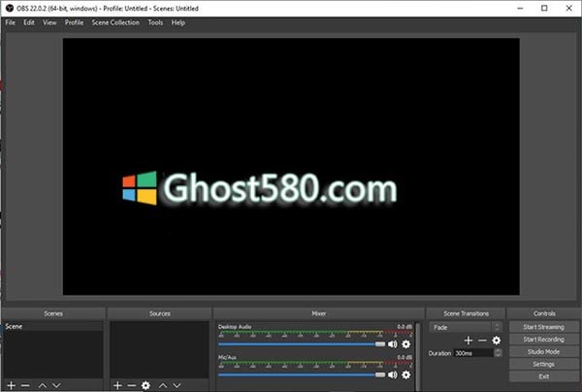Viewport: 582px width, 392px height.
Task: Click the Exit button
Action: (544, 376)
